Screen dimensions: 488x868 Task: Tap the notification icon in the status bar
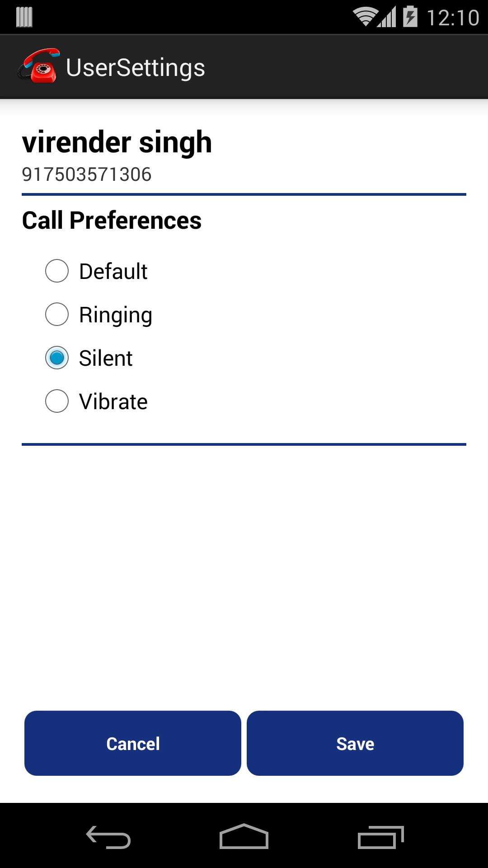pyautogui.click(x=24, y=17)
